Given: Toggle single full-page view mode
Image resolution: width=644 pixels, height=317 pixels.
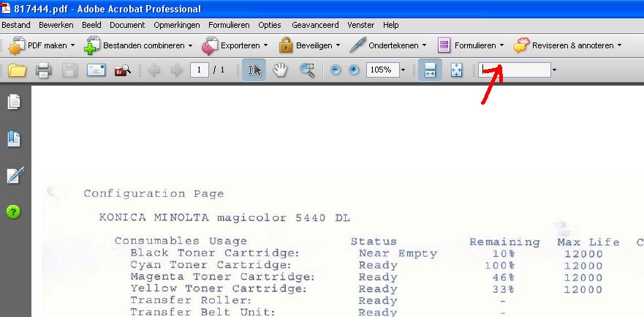Looking at the screenshot, I should point(456,70).
